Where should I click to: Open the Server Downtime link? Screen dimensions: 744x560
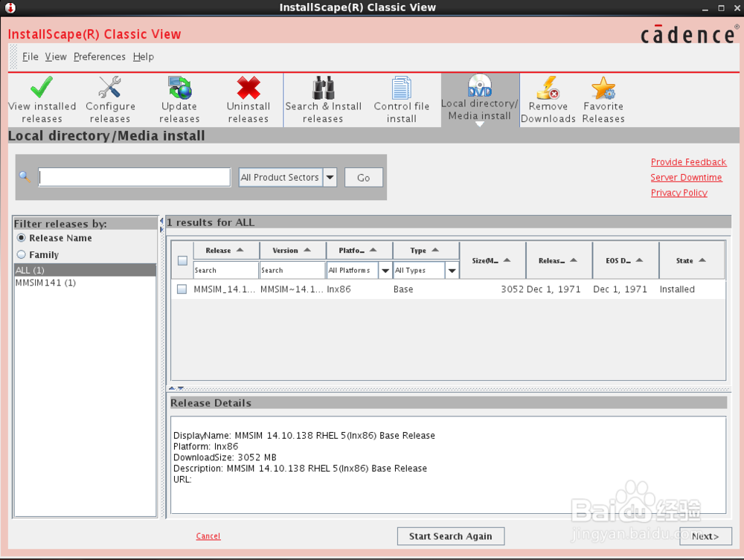(x=686, y=177)
